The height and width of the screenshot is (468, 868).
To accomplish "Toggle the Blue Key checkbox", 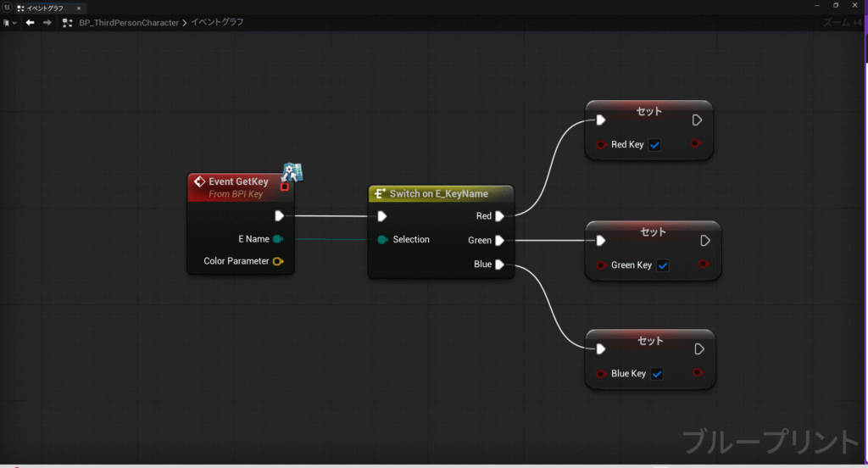I will click(x=657, y=374).
